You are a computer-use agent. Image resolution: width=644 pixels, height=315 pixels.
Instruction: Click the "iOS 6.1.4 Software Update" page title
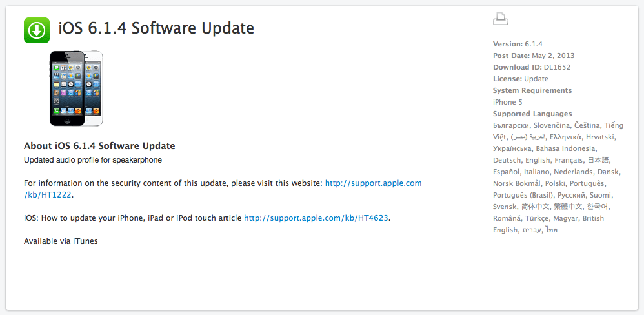tap(156, 28)
